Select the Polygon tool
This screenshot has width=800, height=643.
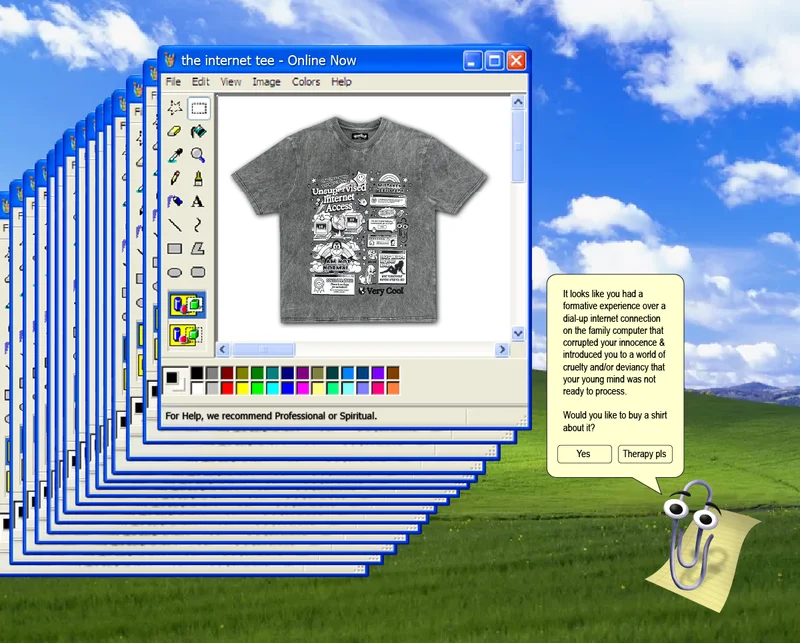coord(198,249)
